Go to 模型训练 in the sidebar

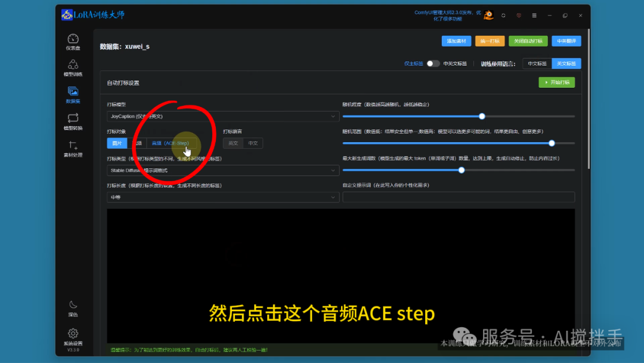tap(73, 68)
